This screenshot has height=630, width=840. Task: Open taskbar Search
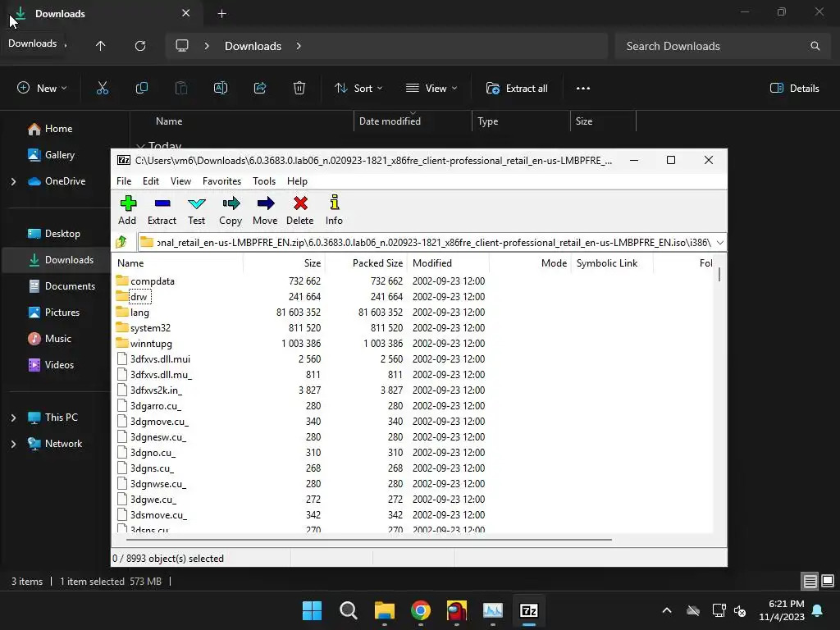348,610
